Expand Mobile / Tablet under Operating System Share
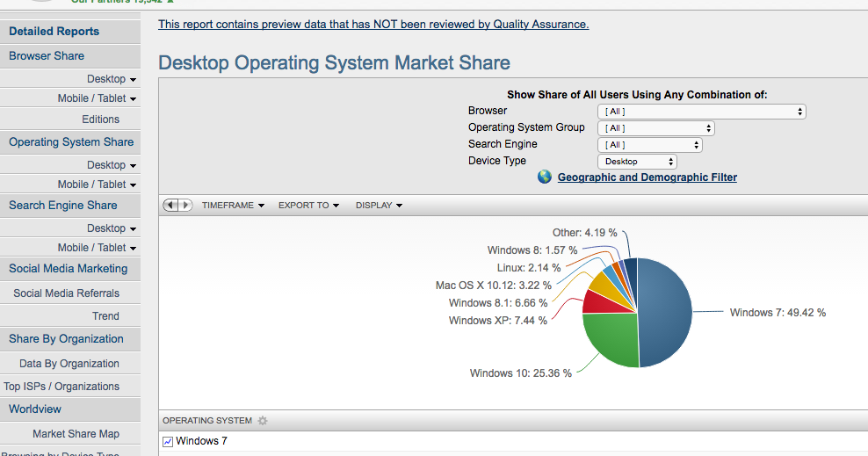This screenshot has height=456, width=868. 97,185
